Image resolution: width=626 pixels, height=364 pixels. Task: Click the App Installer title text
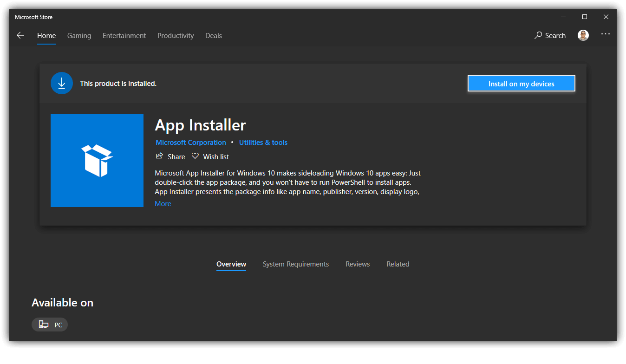click(x=201, y=125)
